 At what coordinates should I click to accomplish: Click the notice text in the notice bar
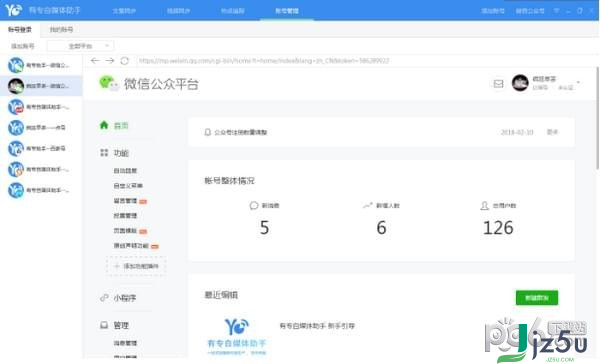click(x=241, y=132)
